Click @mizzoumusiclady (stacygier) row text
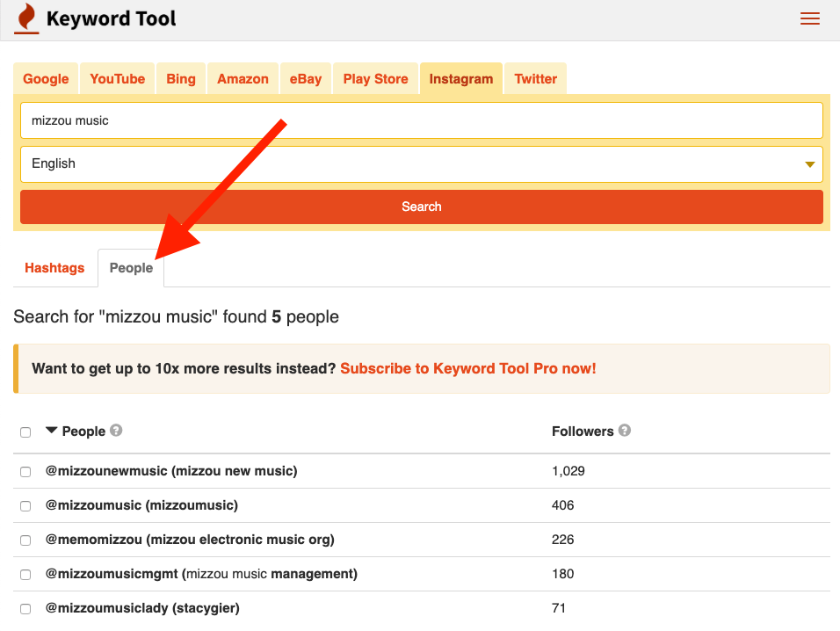Viewport: 840px width, 631px height. coord(142,608)
